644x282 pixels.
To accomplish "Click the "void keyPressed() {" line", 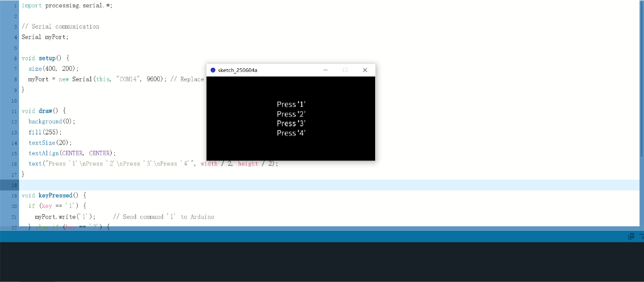I will pyautogui.click(x=53, y=196).
